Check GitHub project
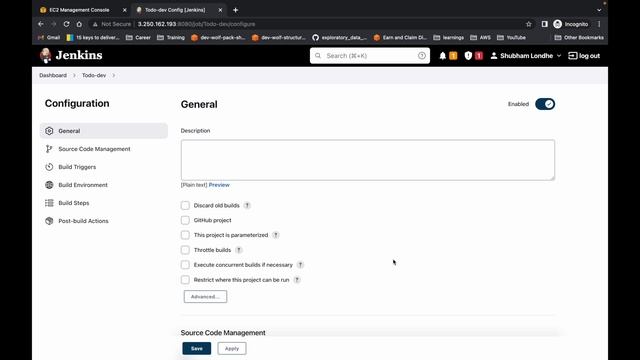 coord(185,220)
